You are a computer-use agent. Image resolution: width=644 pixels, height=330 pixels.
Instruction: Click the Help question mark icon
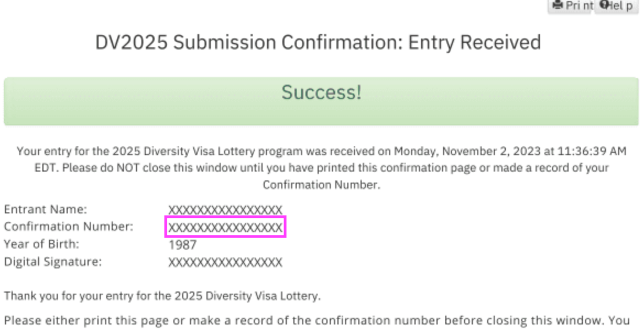(604, 5)
